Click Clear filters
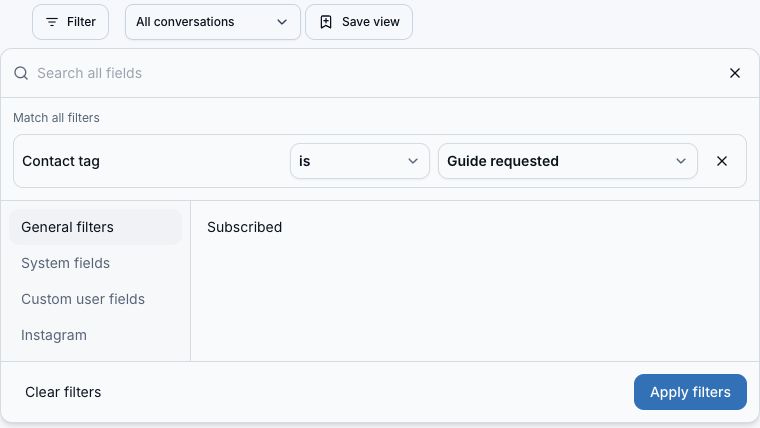 (x=63, y=392)
